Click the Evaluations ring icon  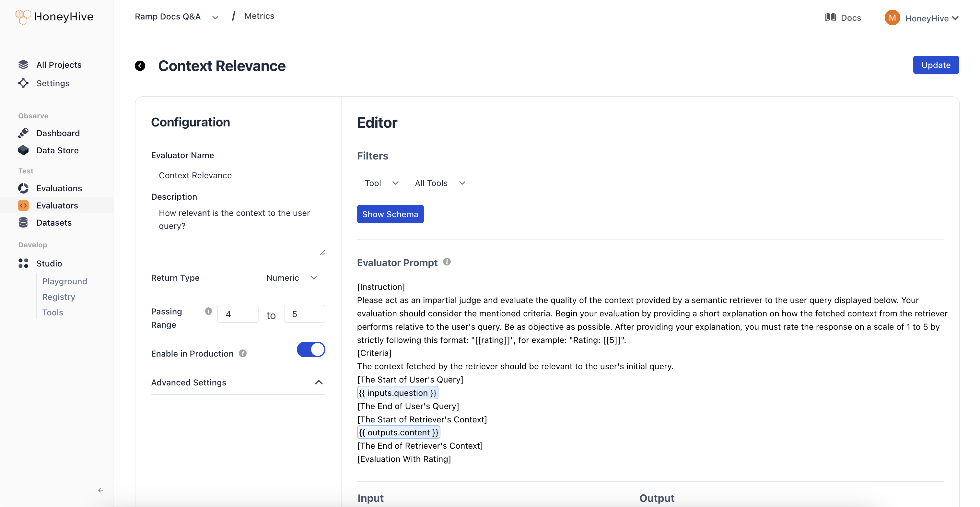click(x=23, y=188)
